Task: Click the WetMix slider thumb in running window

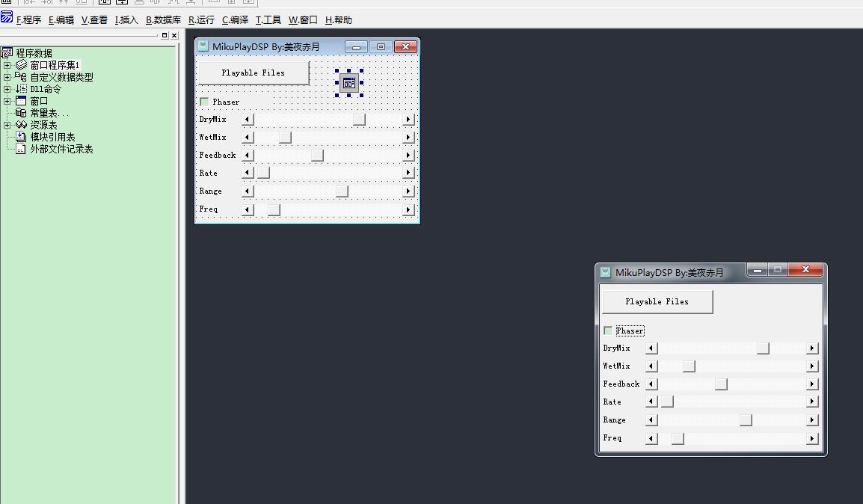Action: click(x=689, y=366)
